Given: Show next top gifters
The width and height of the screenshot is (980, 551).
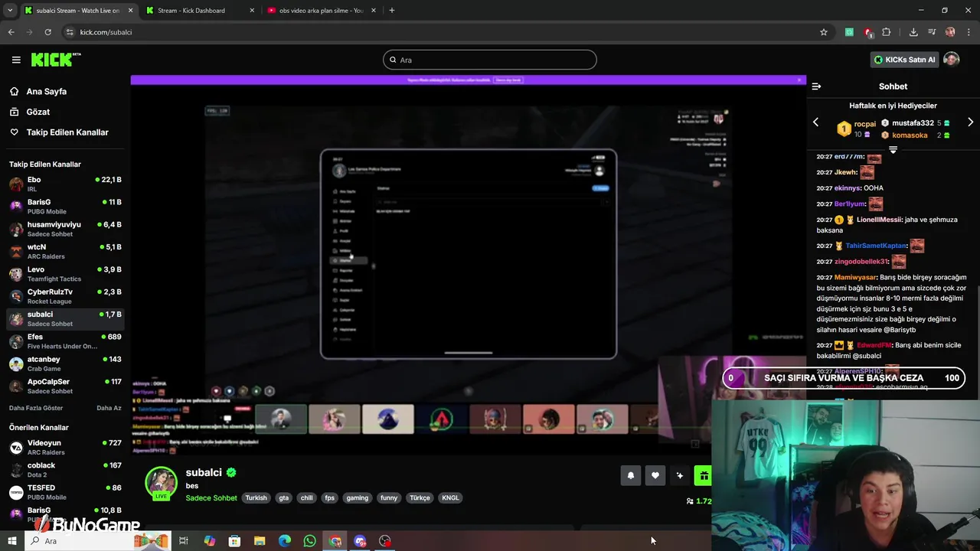Looking at the screenshot, I should pyautogui.click(x=970, y=122).
